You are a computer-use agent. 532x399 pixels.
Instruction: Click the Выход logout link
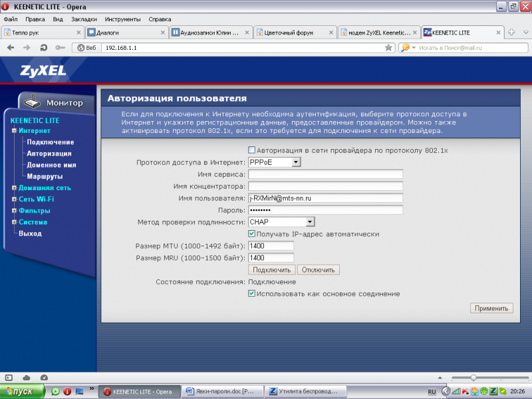tap(30, 233)
